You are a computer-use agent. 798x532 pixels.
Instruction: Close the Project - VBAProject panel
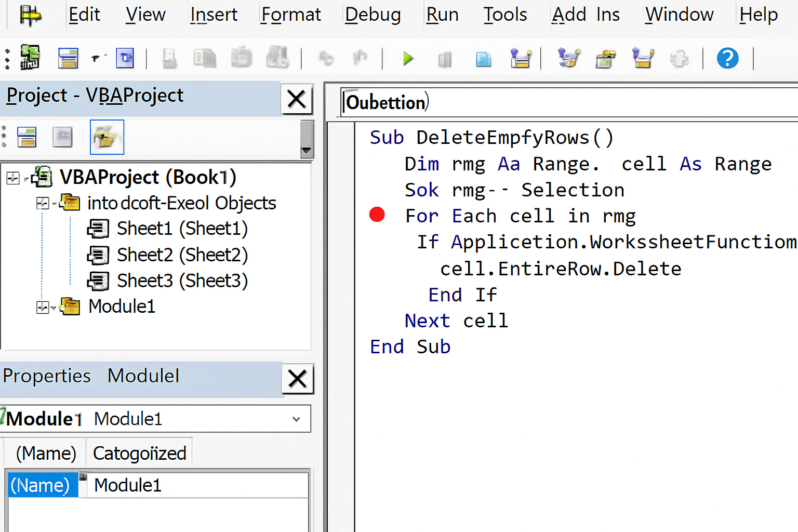click(297, 99)
